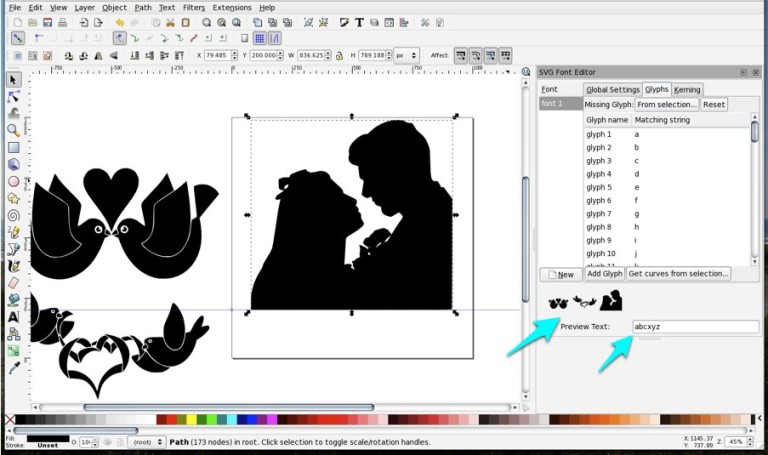Toggle snap to guides button
This screenshot has height=455, width=768.
(275, 38)
